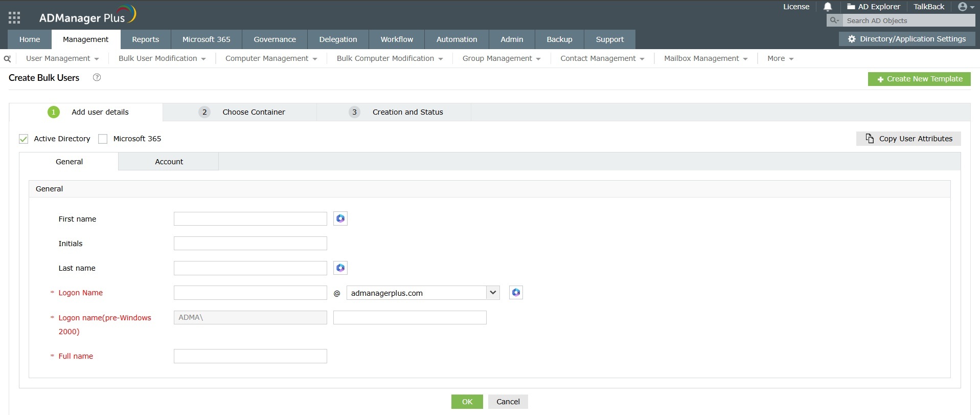Select the General sub-tab
Viewport: 980px width, 415px height.
(69, 162)
